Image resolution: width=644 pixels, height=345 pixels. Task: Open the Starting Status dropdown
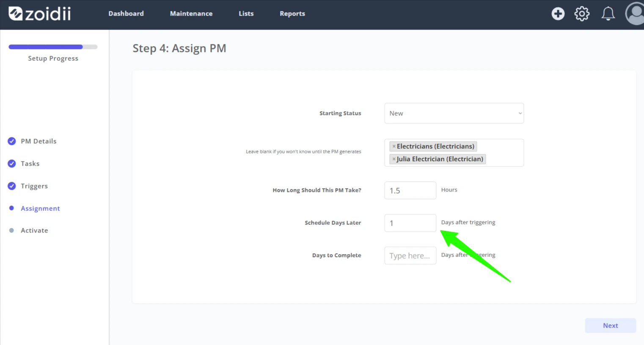click(454, 113)
